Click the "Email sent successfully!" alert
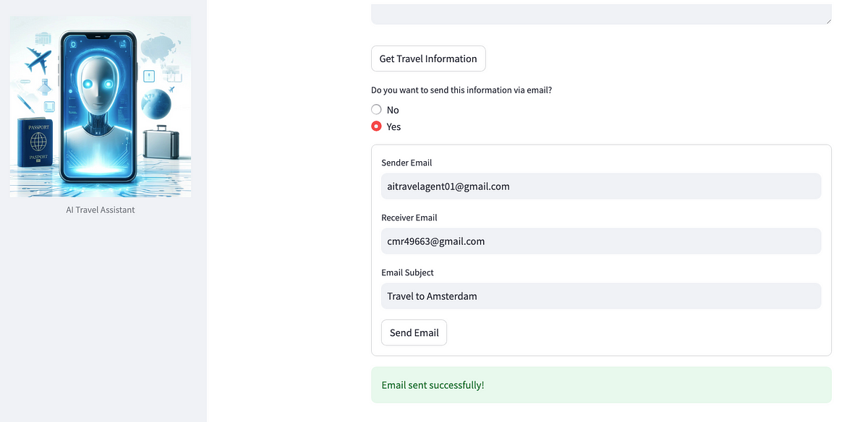 click(x=600, y=385)
